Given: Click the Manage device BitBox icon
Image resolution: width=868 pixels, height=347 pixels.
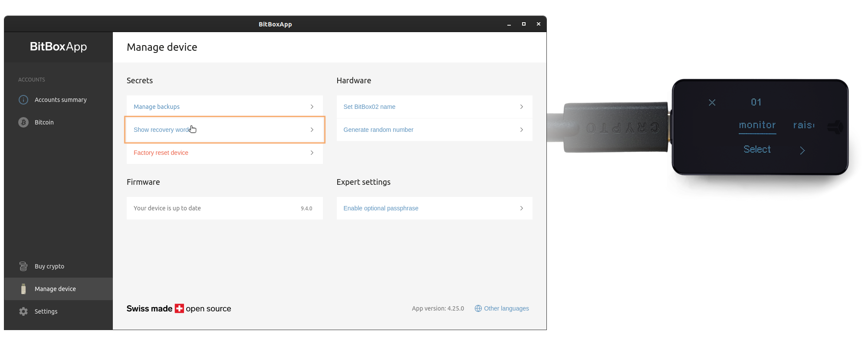Looking at the screenshot, I should coord(23,289).
